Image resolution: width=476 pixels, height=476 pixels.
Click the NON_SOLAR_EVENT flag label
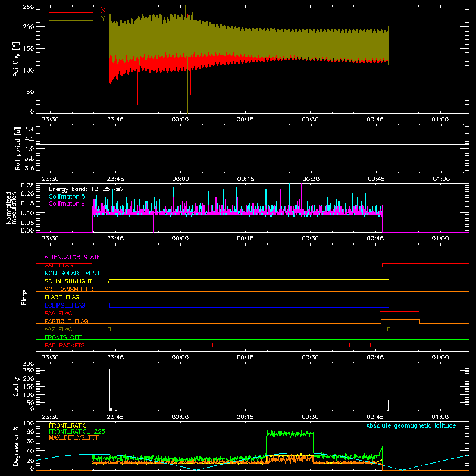[72, 273]
